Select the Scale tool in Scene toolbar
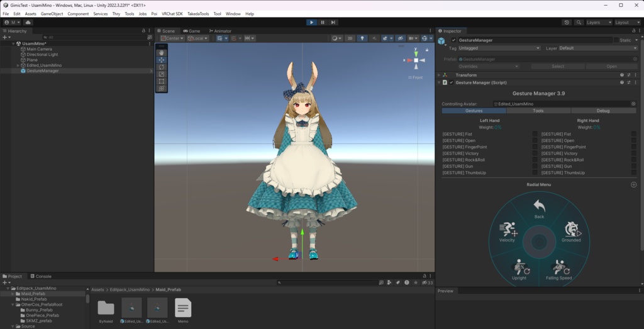 tap(162, 74)
